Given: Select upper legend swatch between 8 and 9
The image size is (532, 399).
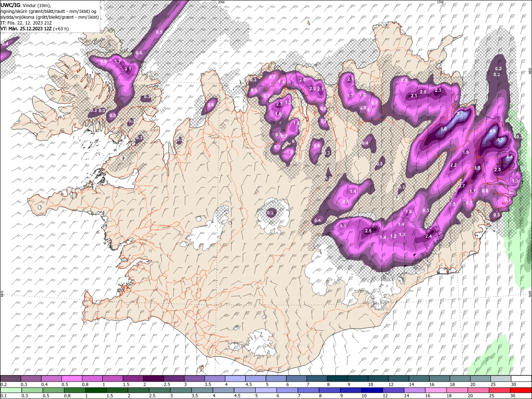Looking at the screenshot, I should pos(337,379).
